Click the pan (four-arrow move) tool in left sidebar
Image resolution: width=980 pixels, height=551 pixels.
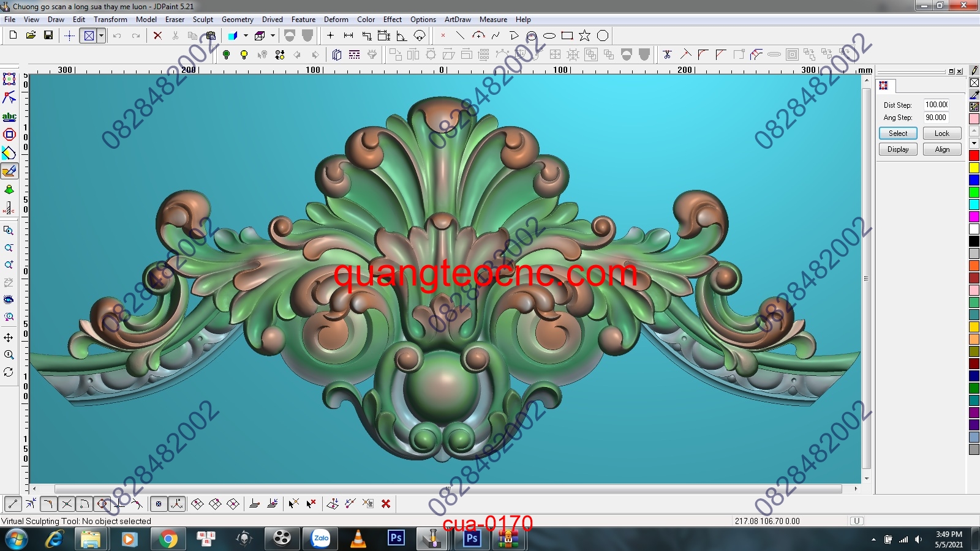pos(9,337)
